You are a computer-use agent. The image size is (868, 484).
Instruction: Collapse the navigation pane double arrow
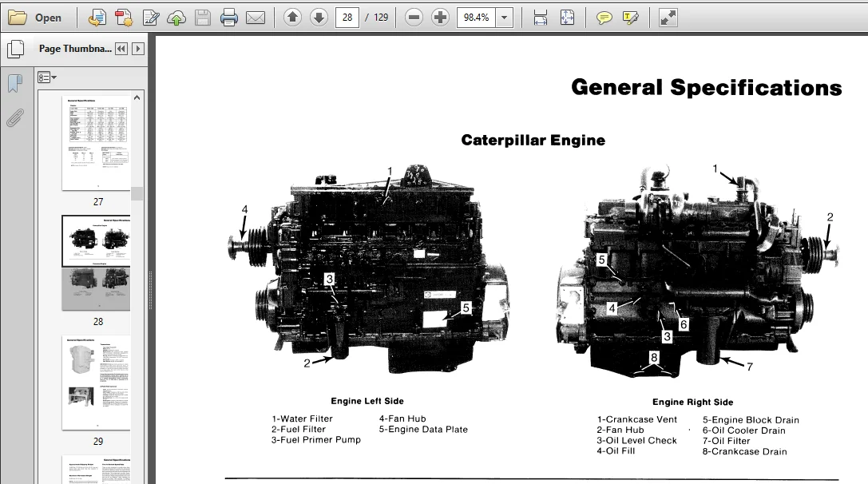tap(121, 49)
